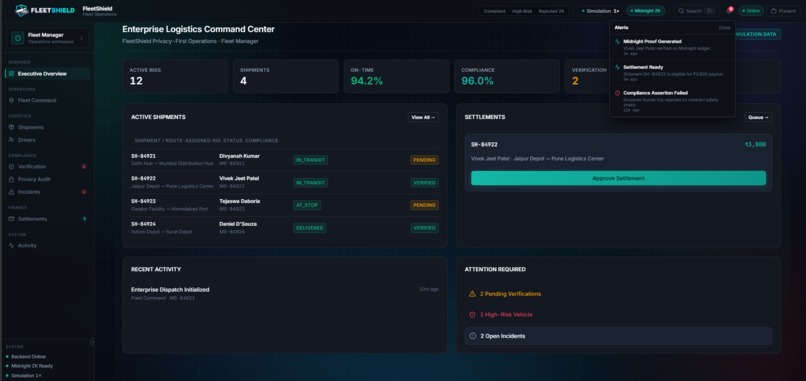Click the Compliance Assertion Failed alert icon
Screen dimensions: 806x381
(617, 93)
